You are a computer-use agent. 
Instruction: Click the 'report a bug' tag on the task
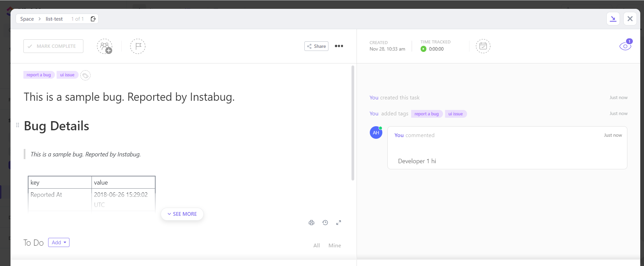point(39,75)
